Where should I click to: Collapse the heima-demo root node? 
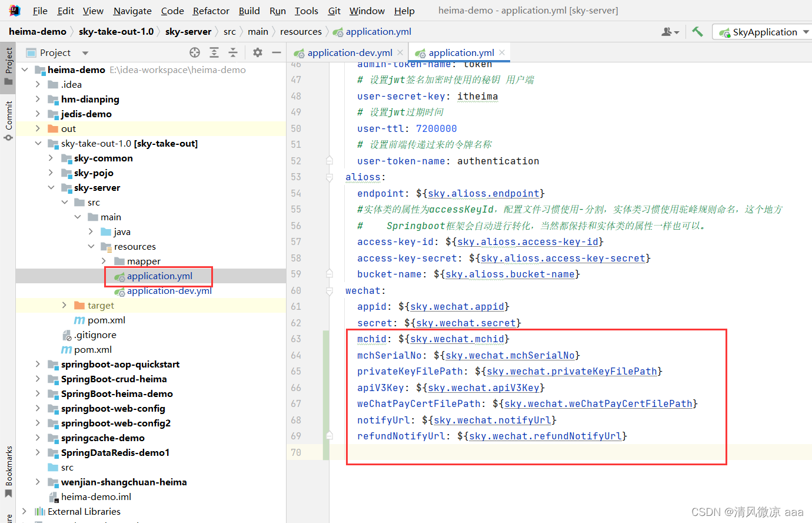[25, 69]
